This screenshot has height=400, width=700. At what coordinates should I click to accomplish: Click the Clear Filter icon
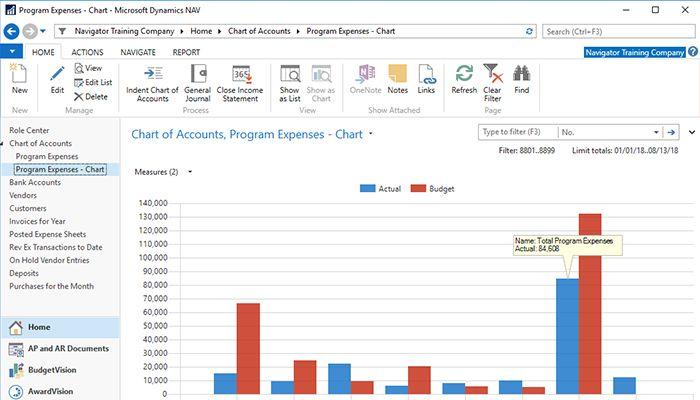pos(493,73)
